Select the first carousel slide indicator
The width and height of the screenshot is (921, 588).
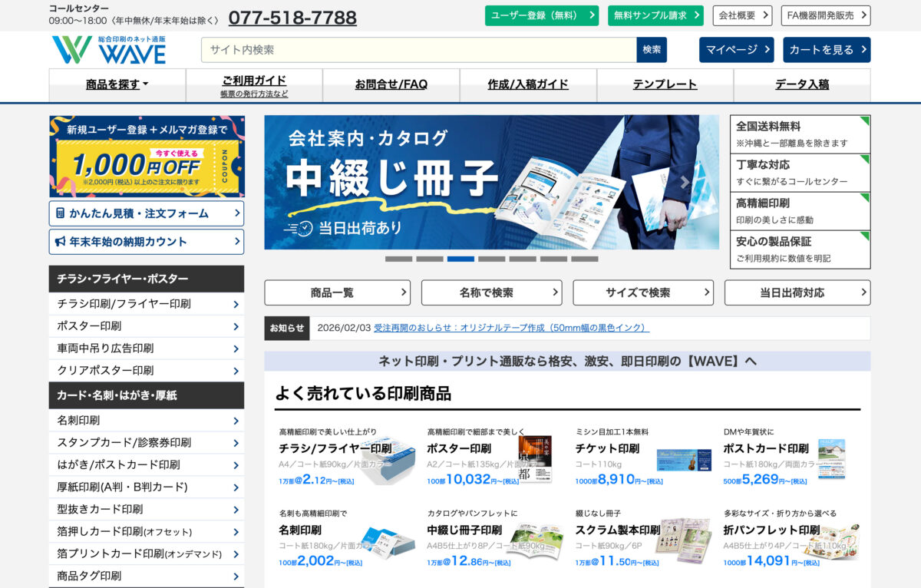click(x=398, y=259)
